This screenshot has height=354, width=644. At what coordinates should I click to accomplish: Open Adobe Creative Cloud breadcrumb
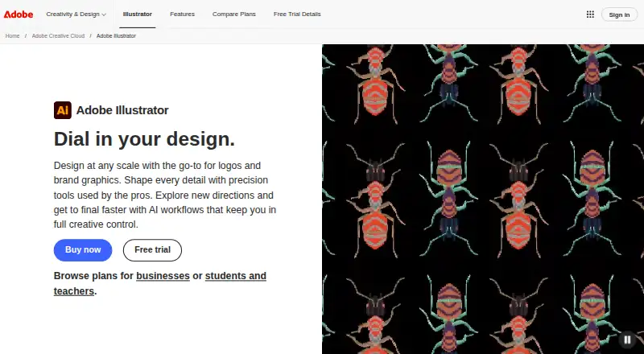pos(58,36)
